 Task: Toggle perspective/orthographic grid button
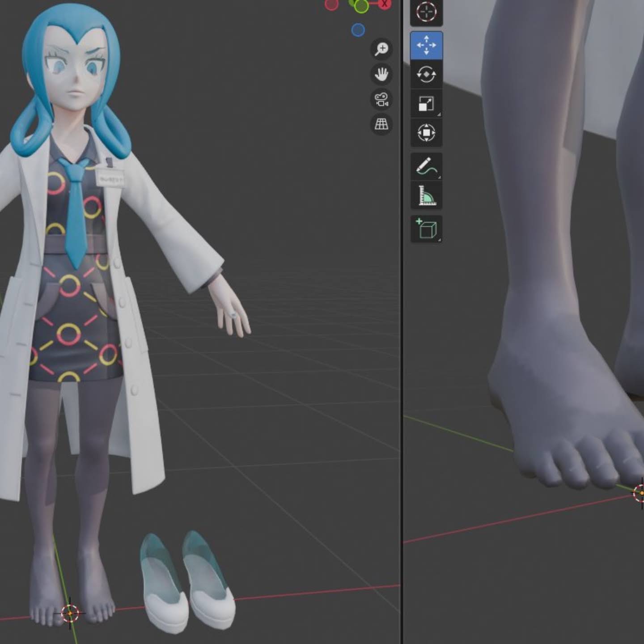[x=381, y=124]
